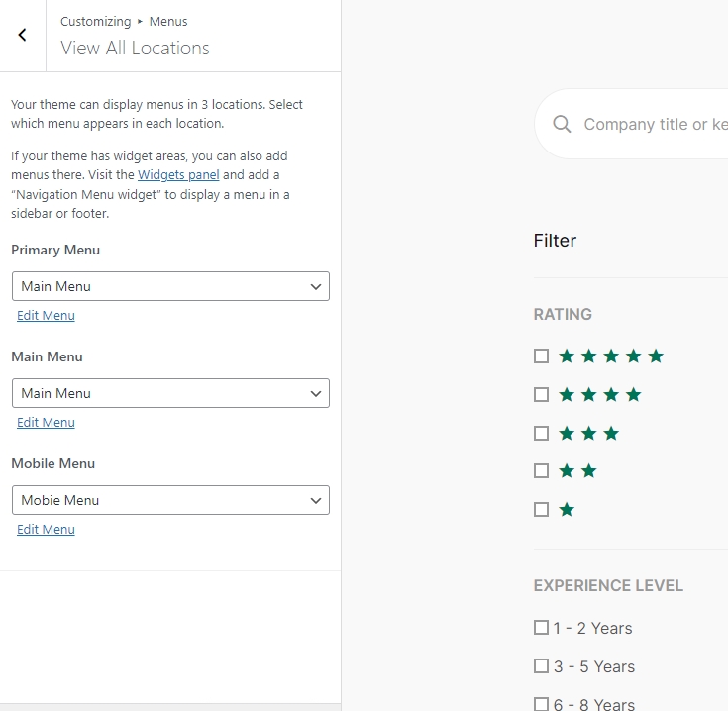Viewport: 728px width, 711px height.
Task: Click Edit Menu under Main Menu location
Action: click(46, 423)
